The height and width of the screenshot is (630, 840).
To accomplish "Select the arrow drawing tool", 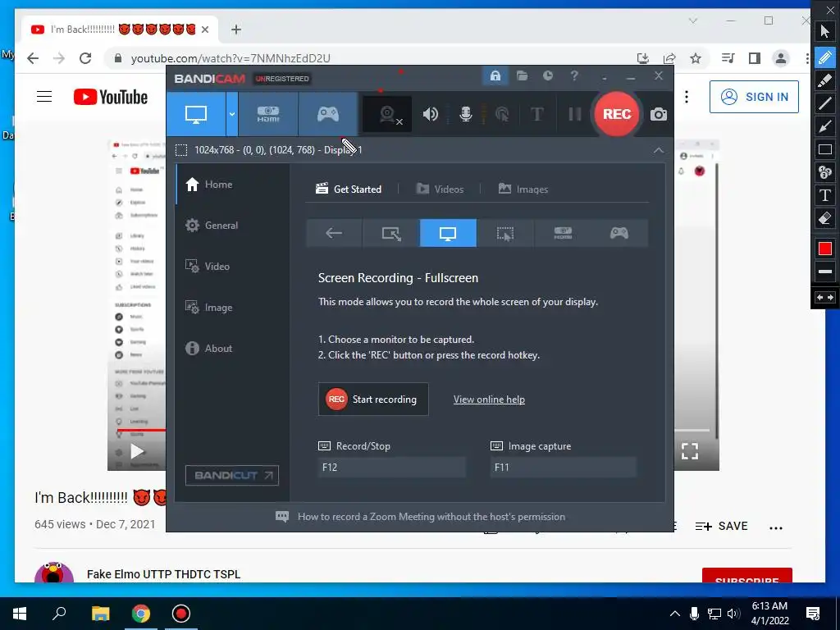I will 825,126.
